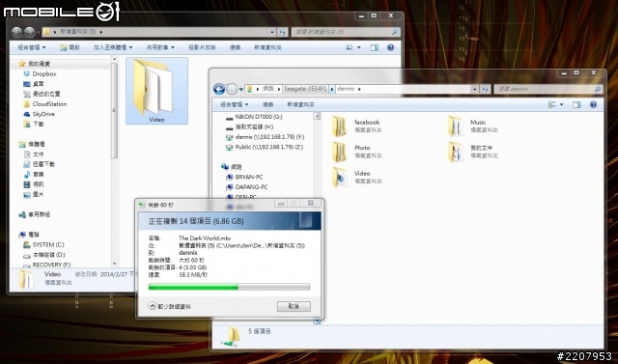Open dennis (\\192.168.1.79) (Y:) network drive
Screen dimensions: 618x364
click(269, 137)
